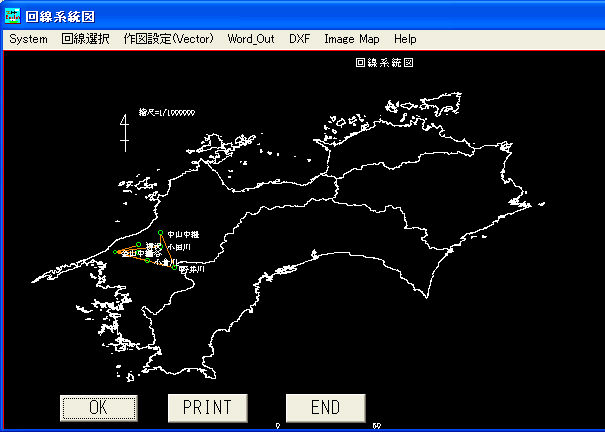The image size is (605, 432).
Task: Open the System menu
Action: pos(28,39)
